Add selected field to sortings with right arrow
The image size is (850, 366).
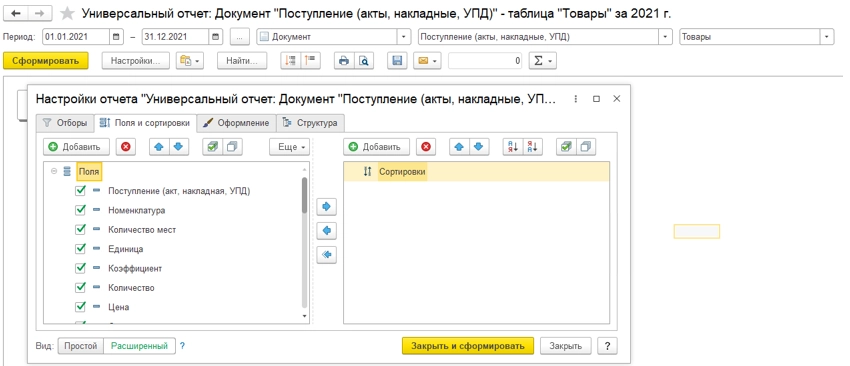326,207
